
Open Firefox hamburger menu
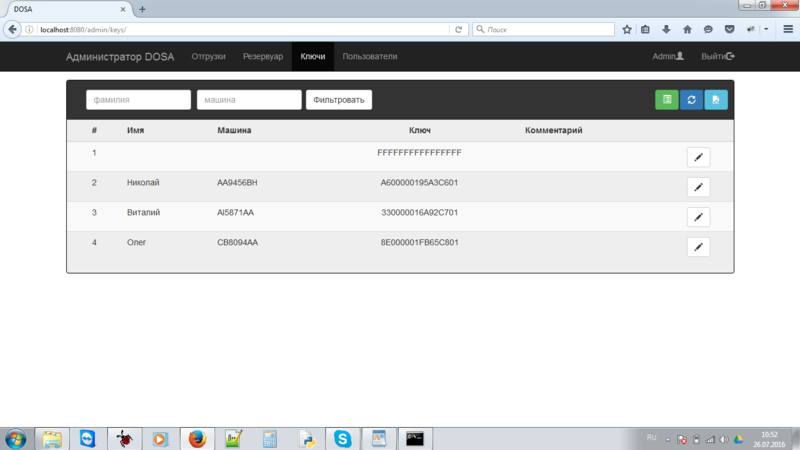pos(787,29)
